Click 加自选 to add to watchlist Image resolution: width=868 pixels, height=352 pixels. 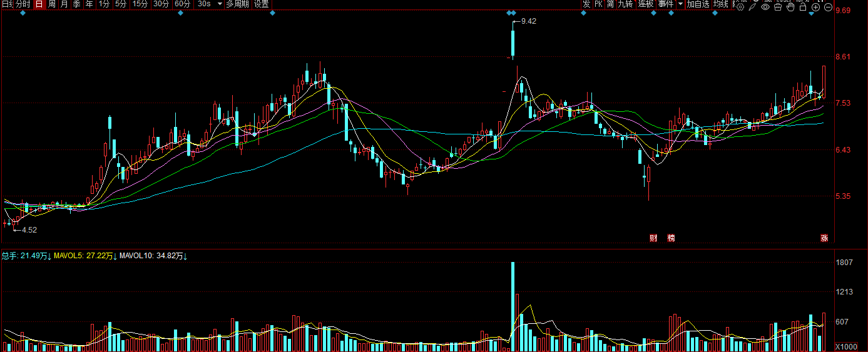[x=698, y=4]
